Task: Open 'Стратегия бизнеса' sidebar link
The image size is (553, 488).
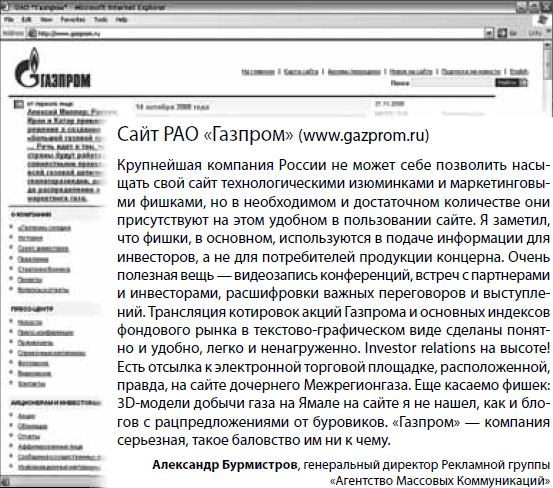Action: coord(44,269)
